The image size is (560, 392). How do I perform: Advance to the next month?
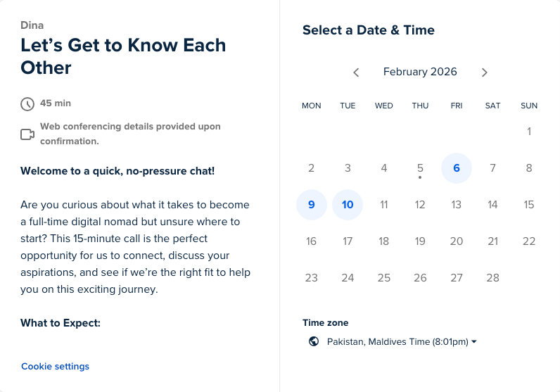tap(484, 72)
